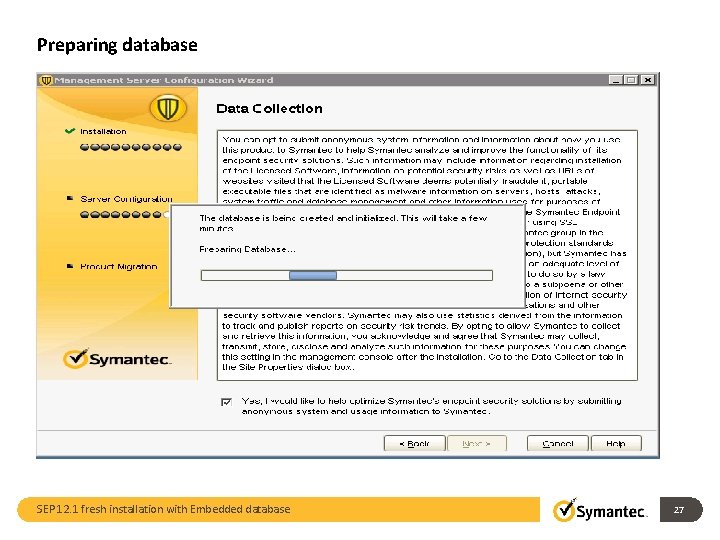Click the wizard title bar shield icon
720x540 pixels.
coord(46,80)
